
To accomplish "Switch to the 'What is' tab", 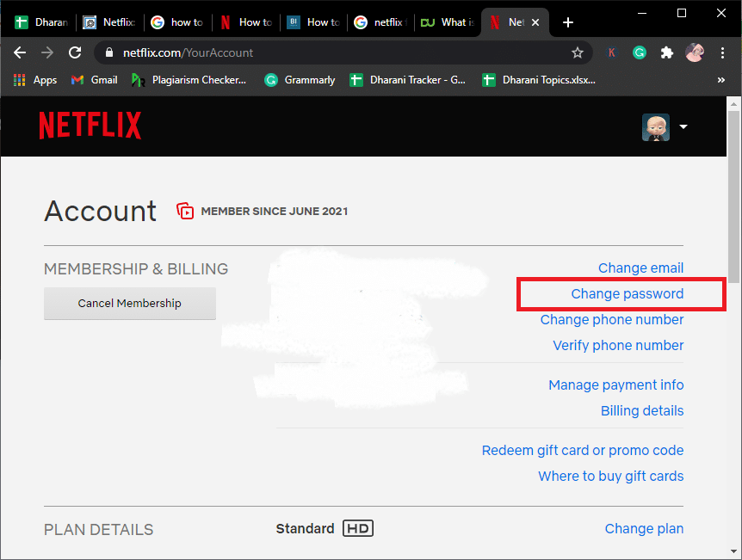I will (x=448, y=22).
